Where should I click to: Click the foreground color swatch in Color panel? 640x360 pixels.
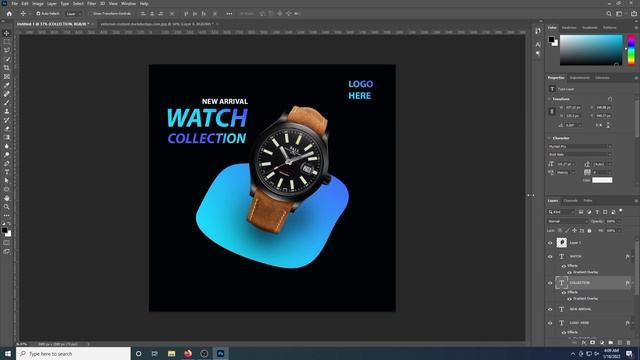[x=551, y=40]
